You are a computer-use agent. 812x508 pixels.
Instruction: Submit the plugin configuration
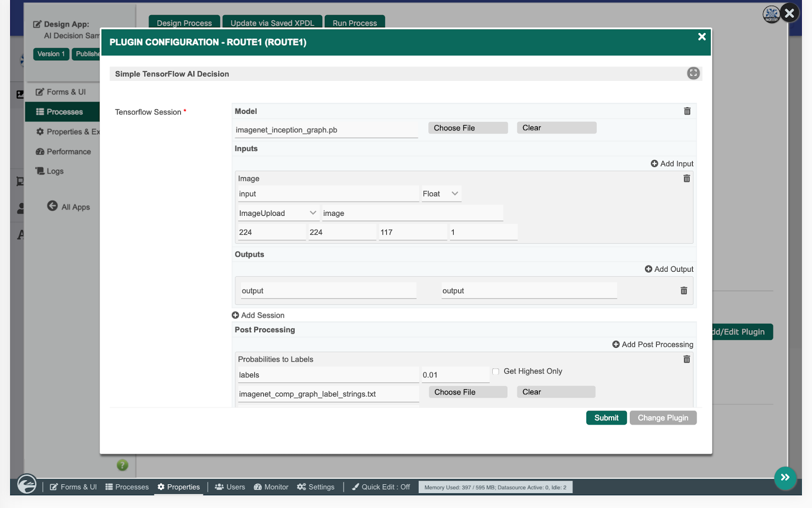point(606,418)
